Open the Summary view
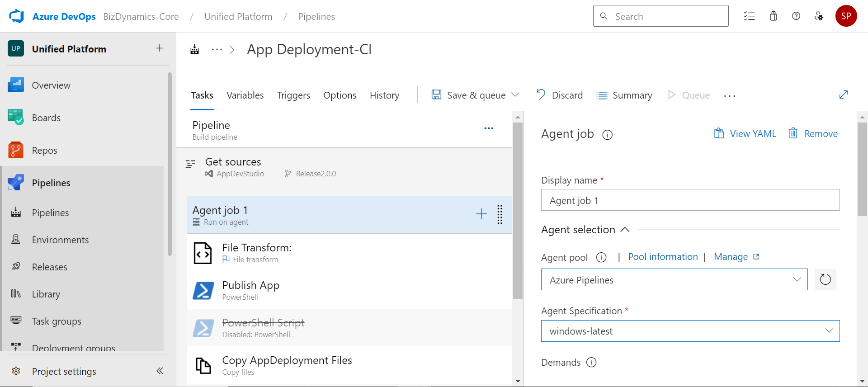Screen dimensions: 868x387 point(624,95)
